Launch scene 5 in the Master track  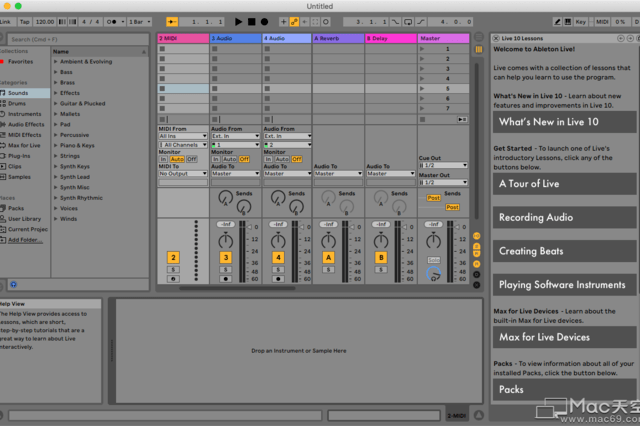coord(422,89)
